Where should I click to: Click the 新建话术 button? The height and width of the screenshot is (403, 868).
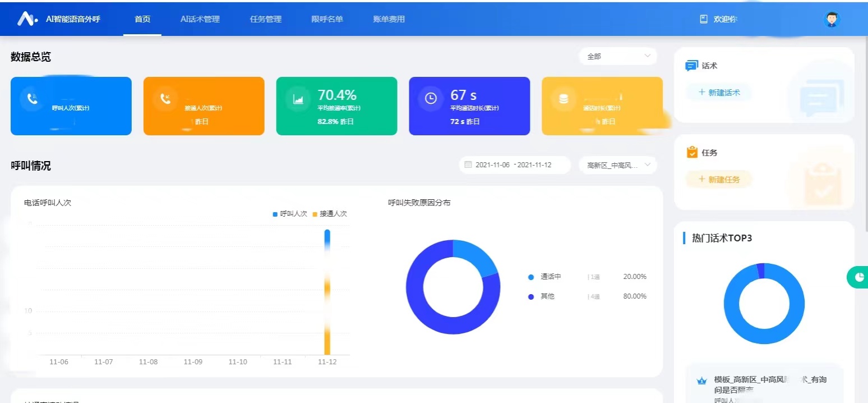(718, 93)
